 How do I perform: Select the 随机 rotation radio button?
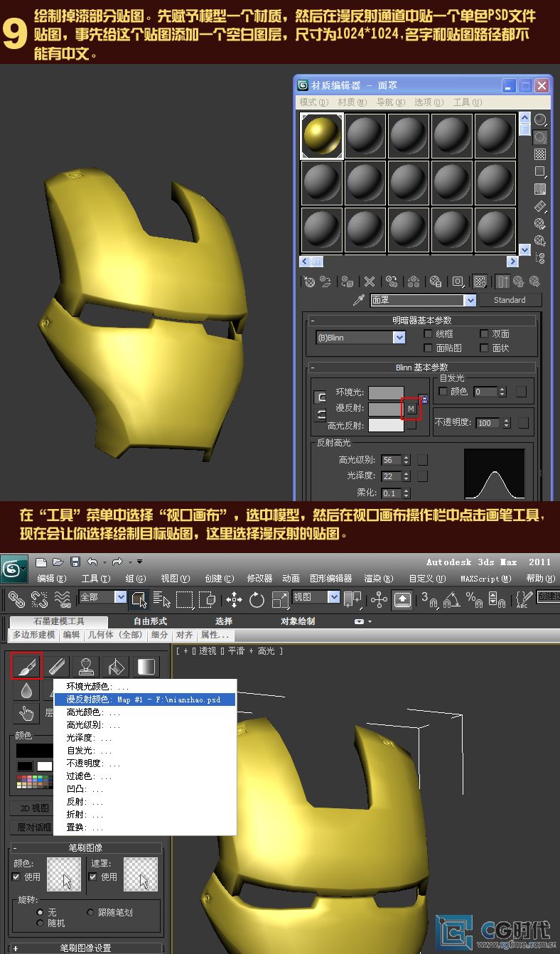pyautogui.click(x=40, y=923)
